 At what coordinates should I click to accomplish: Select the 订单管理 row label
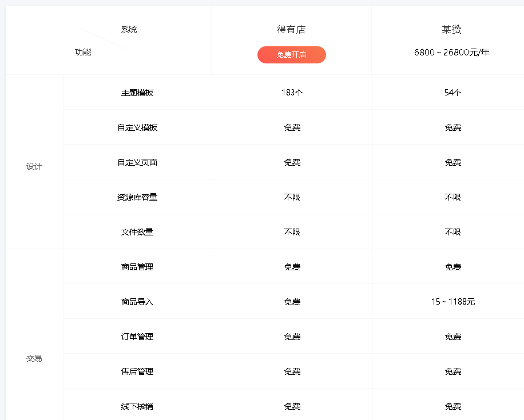point(137,337)
